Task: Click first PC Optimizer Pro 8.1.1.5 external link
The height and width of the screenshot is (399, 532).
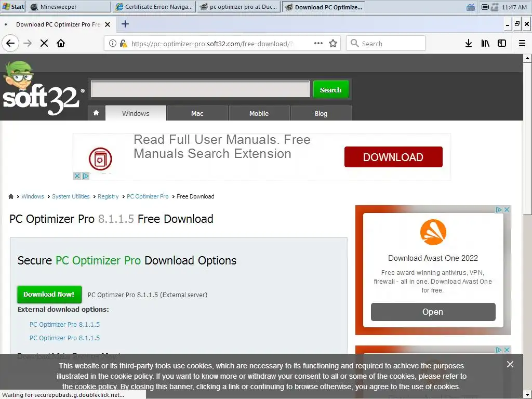Action: (64, 324)
